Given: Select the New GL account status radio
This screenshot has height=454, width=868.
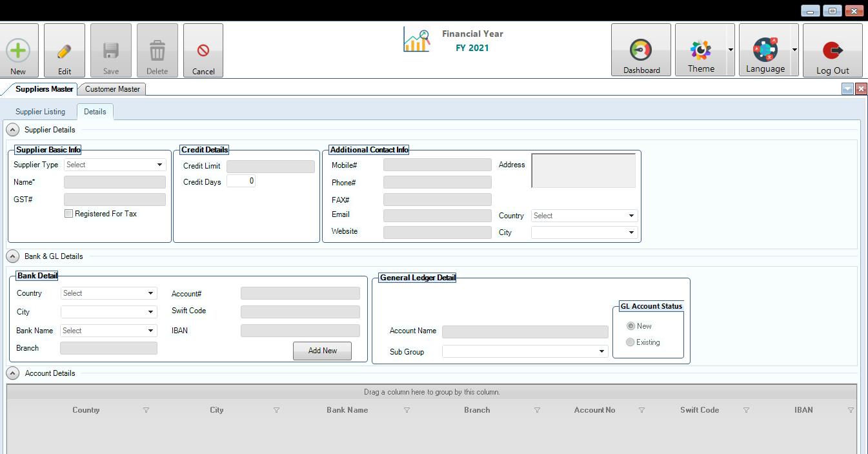Looking at the screenshot, I should 631,326.
